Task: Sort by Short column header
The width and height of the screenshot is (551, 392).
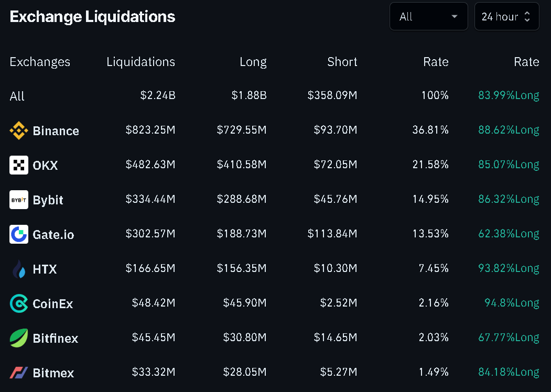Action: coord(342,62)
